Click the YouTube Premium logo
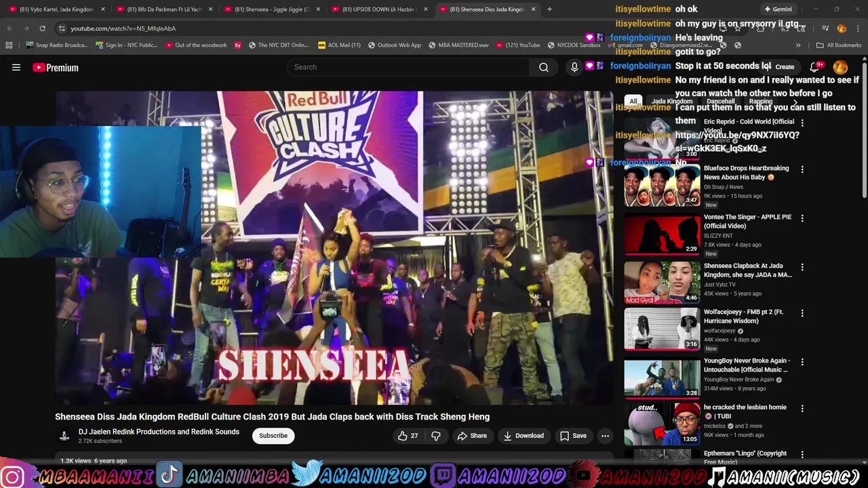 (x=56, y=67)
